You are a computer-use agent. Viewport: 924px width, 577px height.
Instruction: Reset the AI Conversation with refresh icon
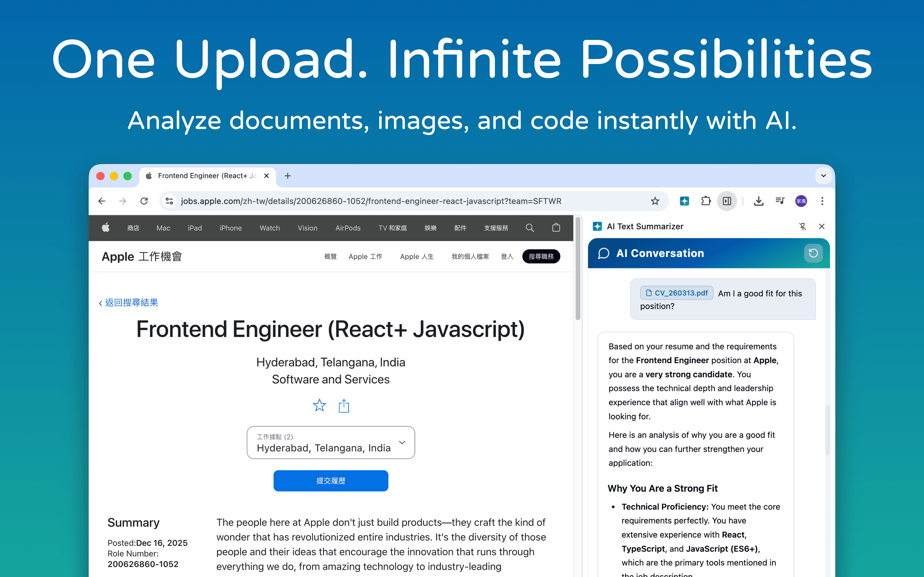point(813,253)
